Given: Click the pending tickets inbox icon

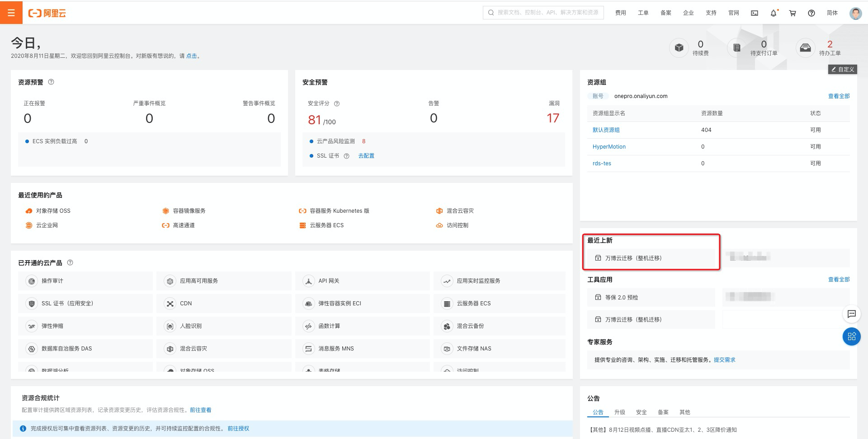Looking at the screenshot, I should point(806,48).
